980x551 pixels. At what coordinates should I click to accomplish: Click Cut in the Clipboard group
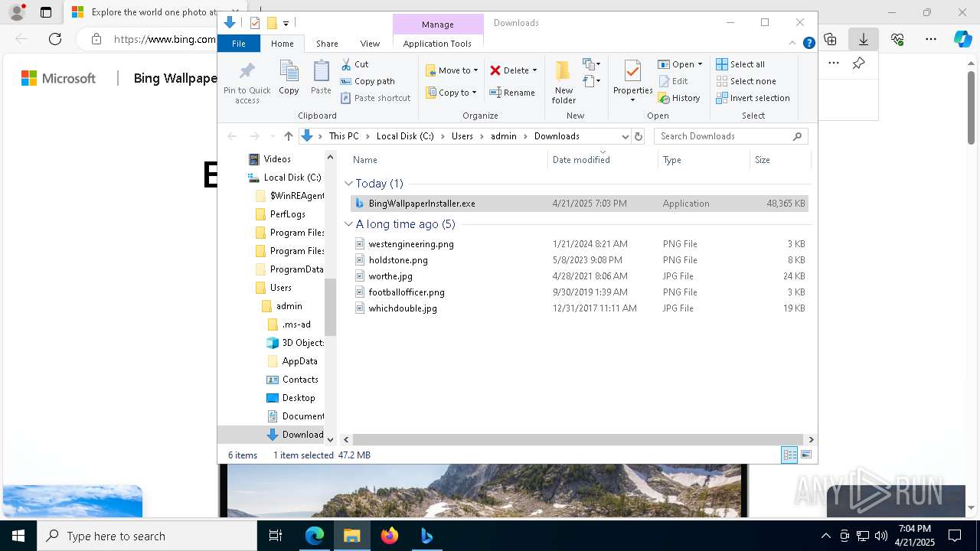(354, 64)
